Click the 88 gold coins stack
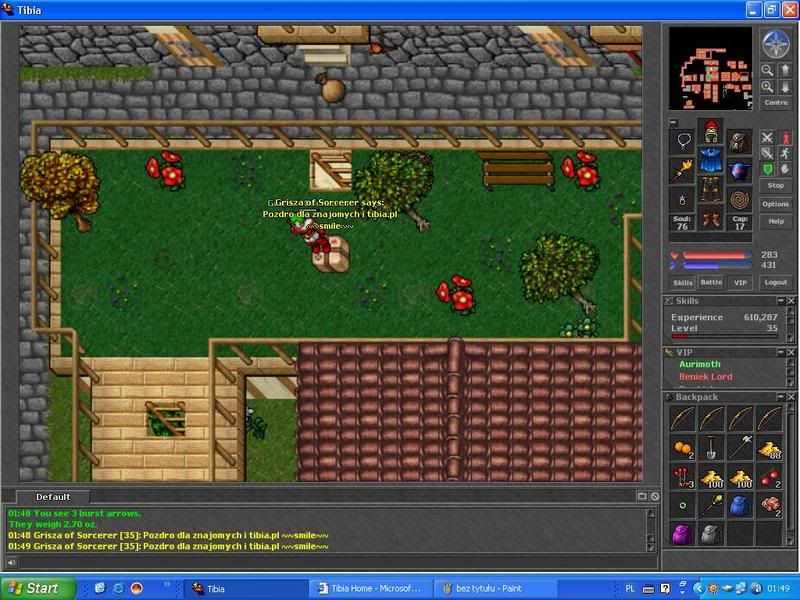800x600 pixels. pyautogui.click(x=769, y=448)
